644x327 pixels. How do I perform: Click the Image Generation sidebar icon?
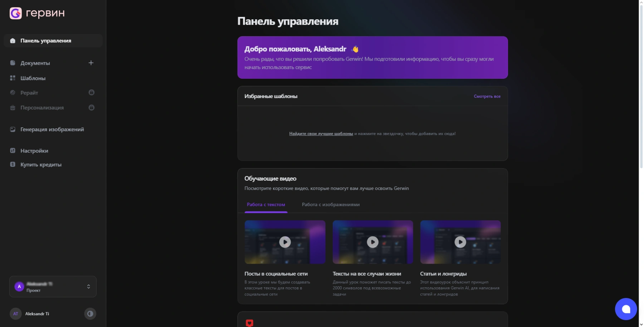13,130
